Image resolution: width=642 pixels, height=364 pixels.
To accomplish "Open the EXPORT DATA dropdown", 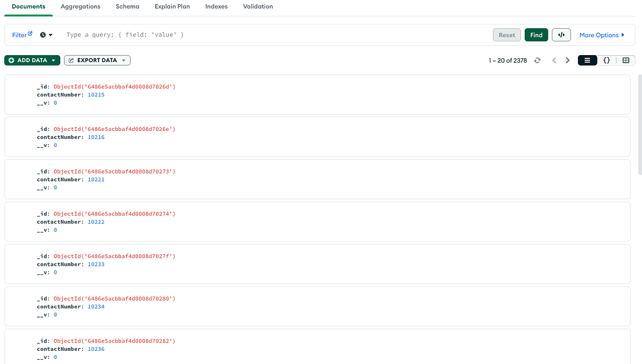I will 97,60.
